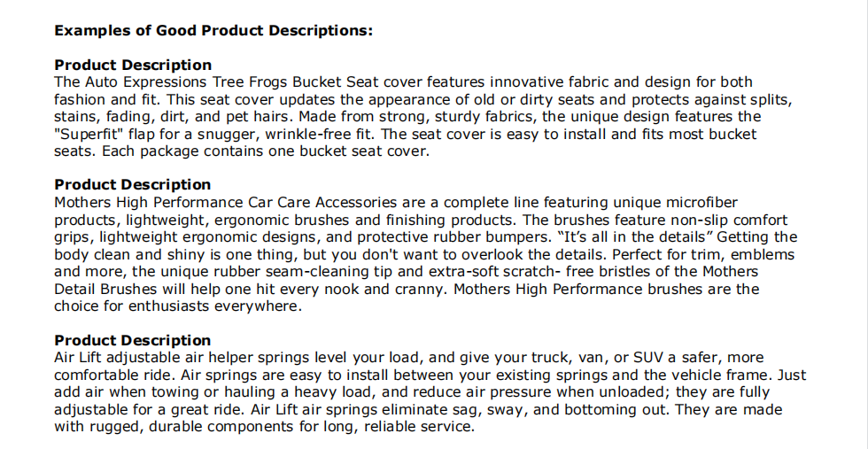Click the phrase 'wrinkle-free fit'
868x449 pixels.
321,135
